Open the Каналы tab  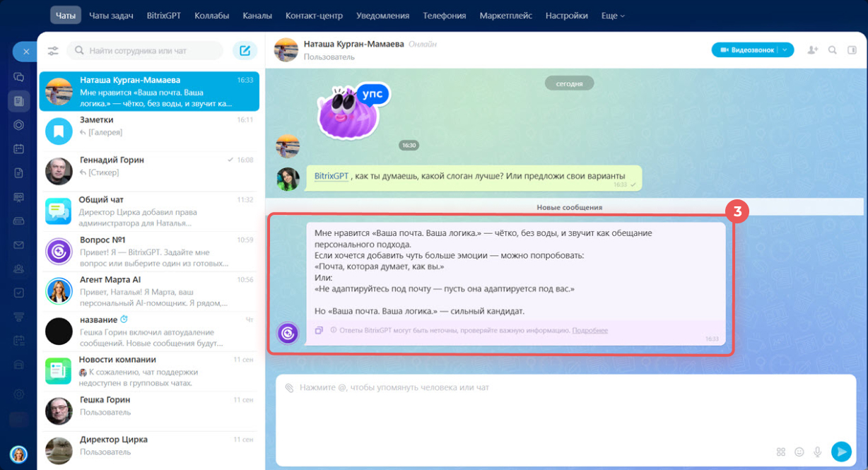coord(257,16)
